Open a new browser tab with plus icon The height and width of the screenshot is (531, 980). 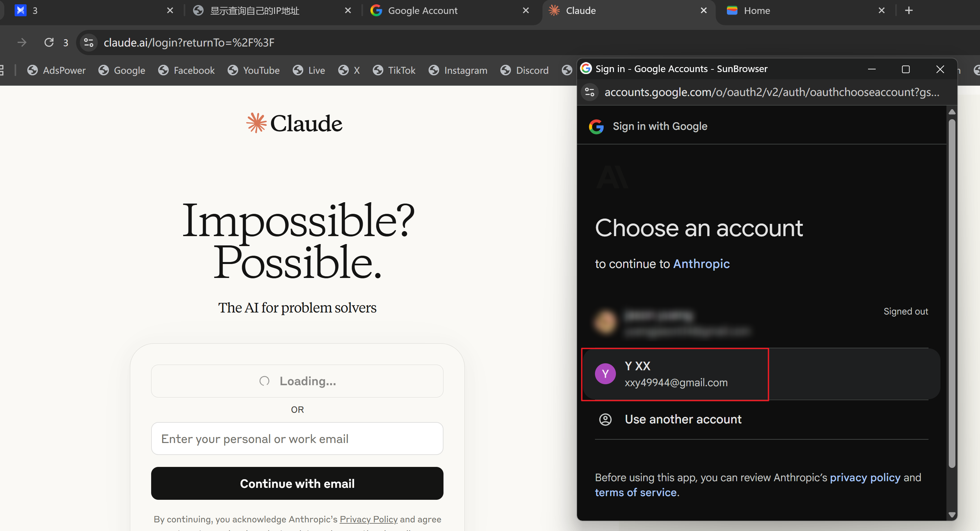tap(909, 10)
